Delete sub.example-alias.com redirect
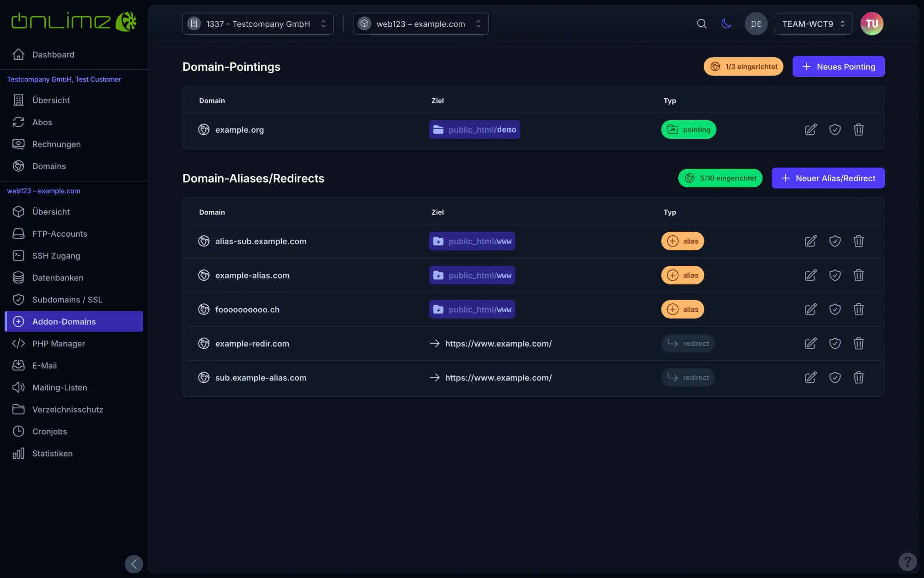Viewport: 924px width, 578px height. coord(859,378)
